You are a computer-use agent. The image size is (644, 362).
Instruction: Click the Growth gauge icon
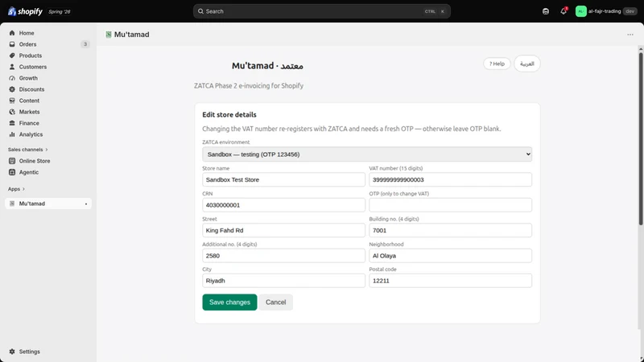(12, 78)
